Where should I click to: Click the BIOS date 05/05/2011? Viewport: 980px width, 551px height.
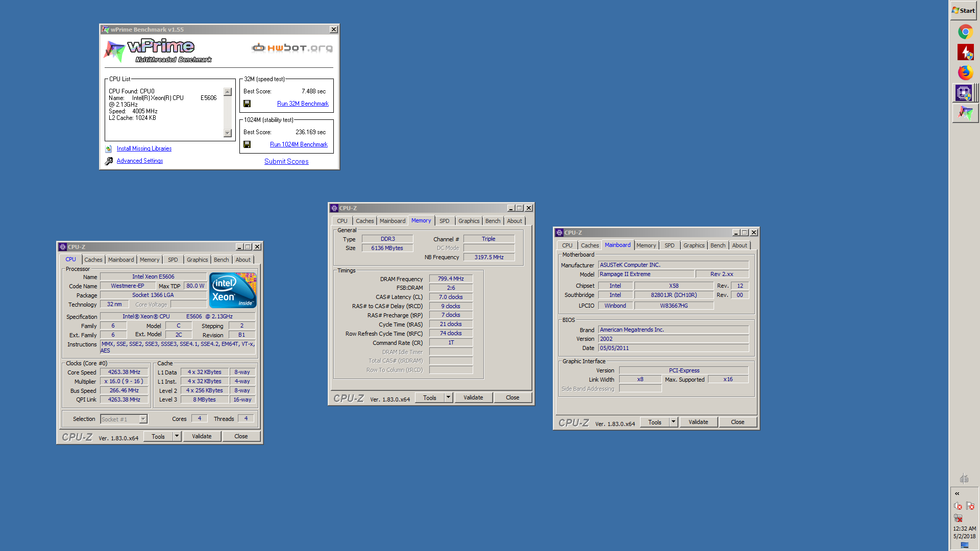pyautogui.click(x=673, y=348)
